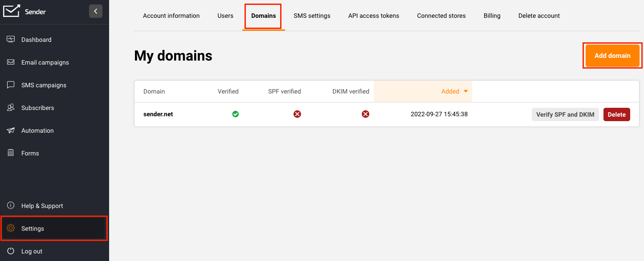Open Subscribers via the people icon
This screenshot has height=261, width=644.
[11, 107]
